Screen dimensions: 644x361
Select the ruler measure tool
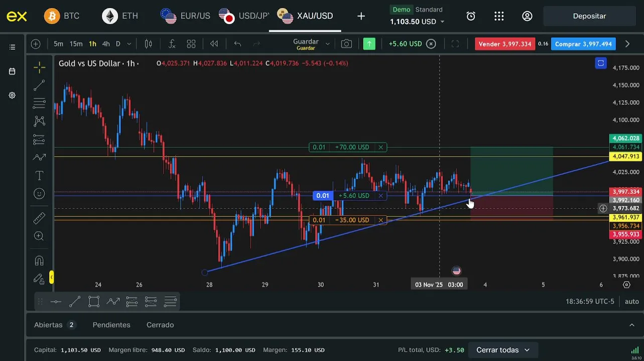click(39, 218)
